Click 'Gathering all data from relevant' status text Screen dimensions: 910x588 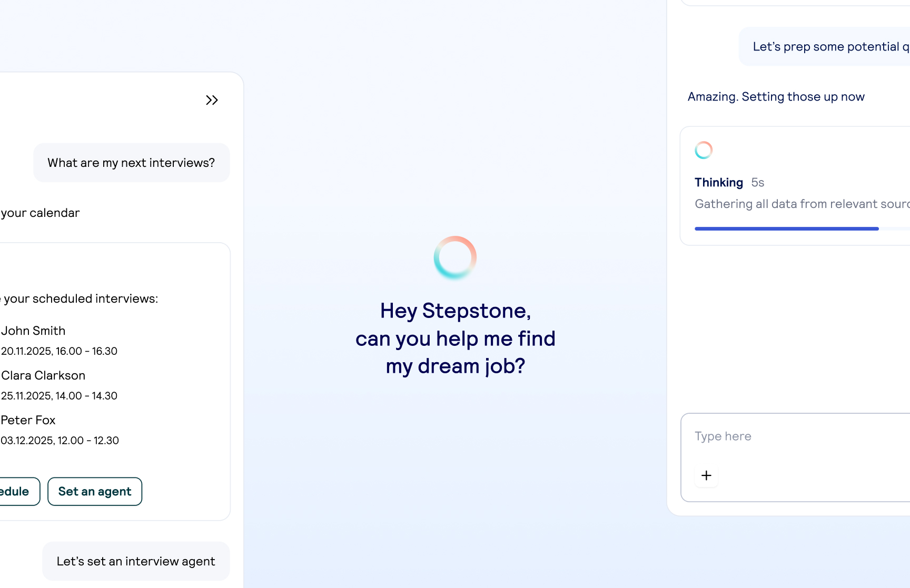[x=802, y=204]
